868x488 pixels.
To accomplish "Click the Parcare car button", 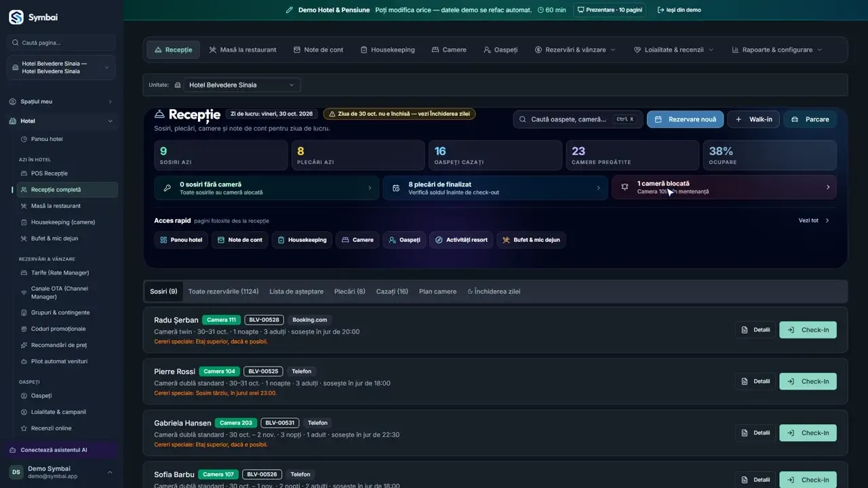I will click(810, 119).
